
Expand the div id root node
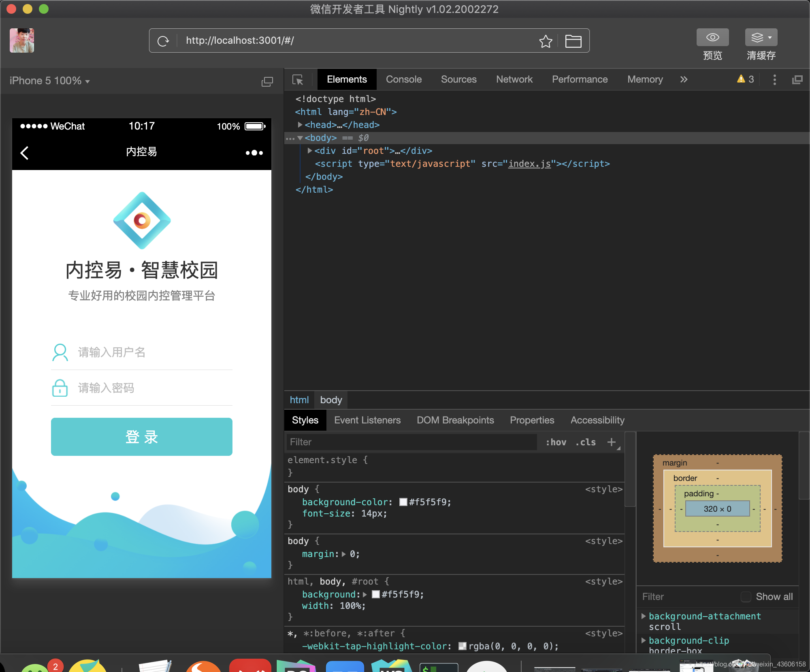(x=310, y=151)
